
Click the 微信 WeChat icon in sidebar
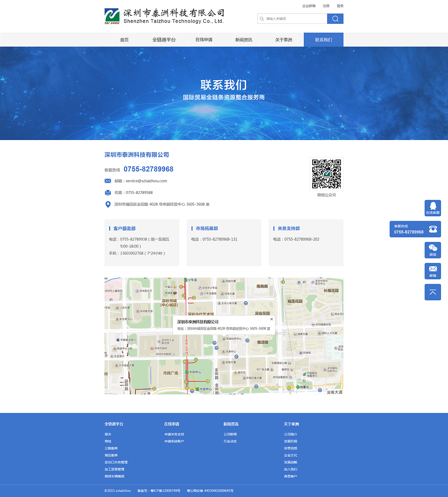pos(433,250)
